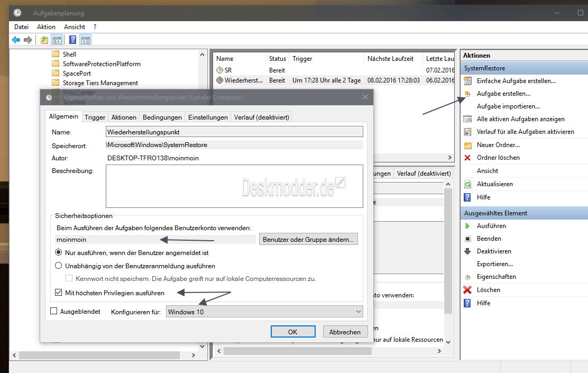Close the Eigenschaften dialog
Image resolution: width=588 pixels, height=373 pixels.
(x=365, y=97)
